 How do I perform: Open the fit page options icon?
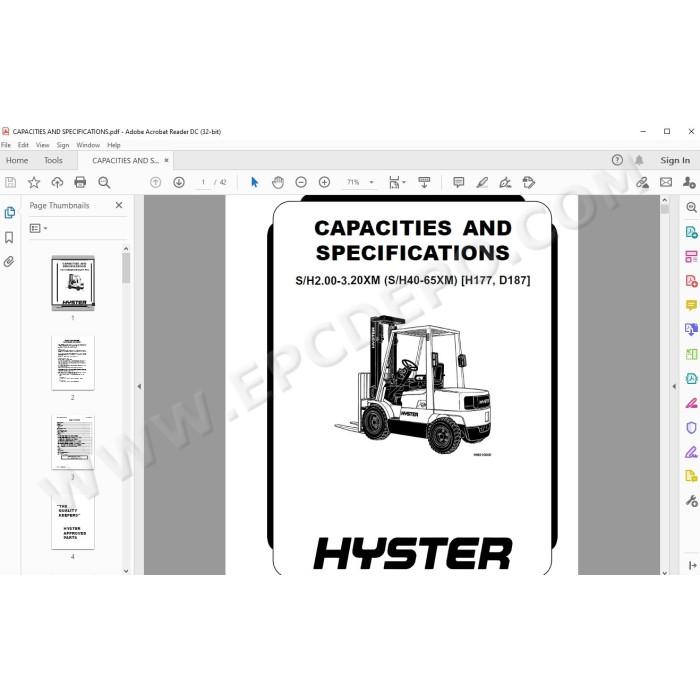point(396,182)
